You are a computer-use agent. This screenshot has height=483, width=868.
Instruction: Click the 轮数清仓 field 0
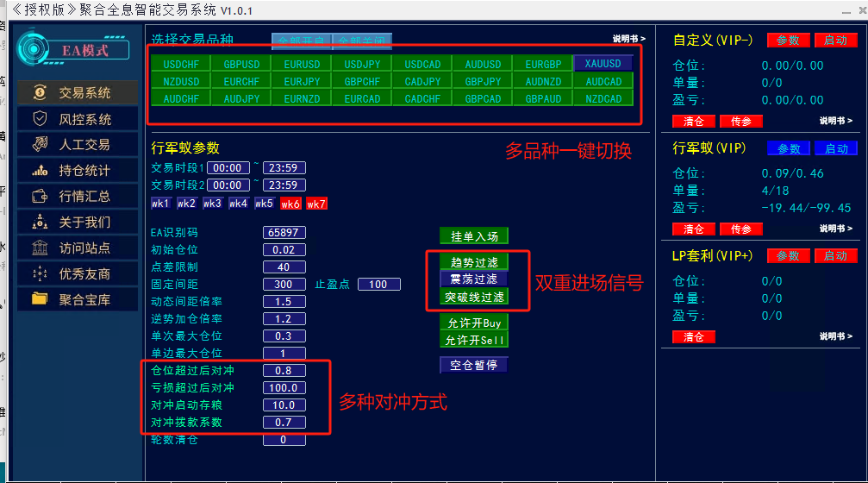pos(284,440)
